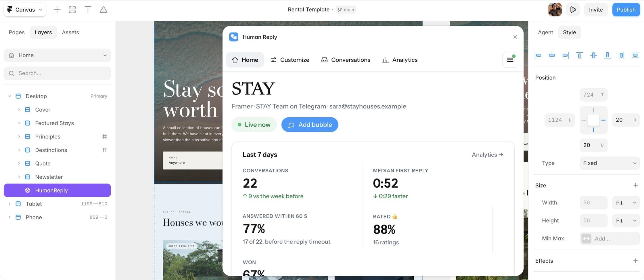Expand the Tablet breakpoint layer
The height and width of the screenshot is (280, 644).
[x=9, y=204]
